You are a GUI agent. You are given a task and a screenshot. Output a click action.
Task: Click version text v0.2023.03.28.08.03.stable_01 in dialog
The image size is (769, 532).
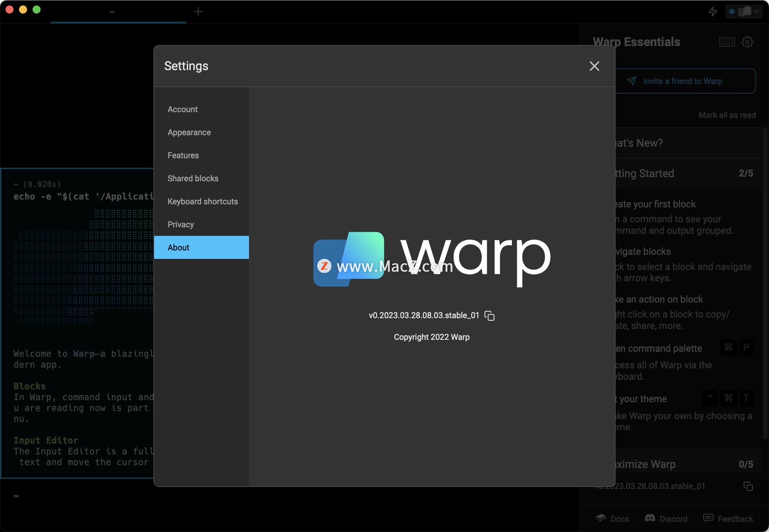pyautogui.click(x=424, y=316)
